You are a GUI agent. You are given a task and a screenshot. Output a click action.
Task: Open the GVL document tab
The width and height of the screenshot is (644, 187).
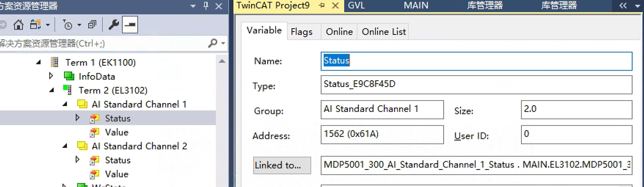pos(356,5)
